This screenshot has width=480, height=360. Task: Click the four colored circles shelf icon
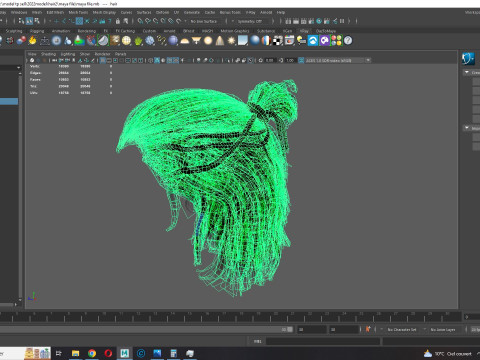[x=336, y=41]
